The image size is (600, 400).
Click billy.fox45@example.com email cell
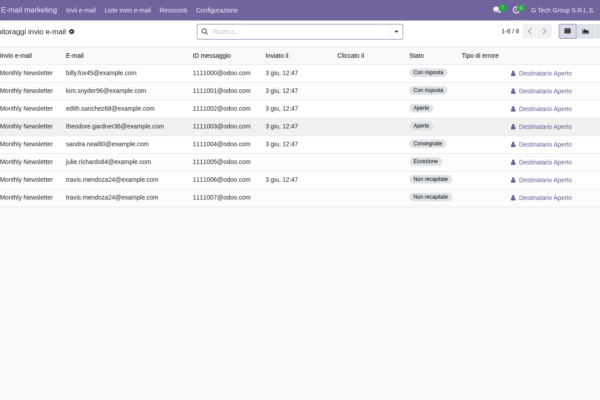pyautogui.click(x=101, y=73)
